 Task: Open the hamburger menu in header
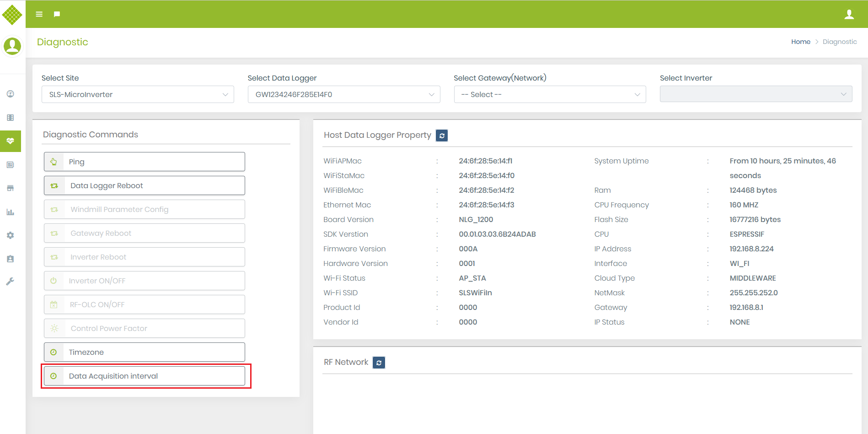click(x=39, y=14)
